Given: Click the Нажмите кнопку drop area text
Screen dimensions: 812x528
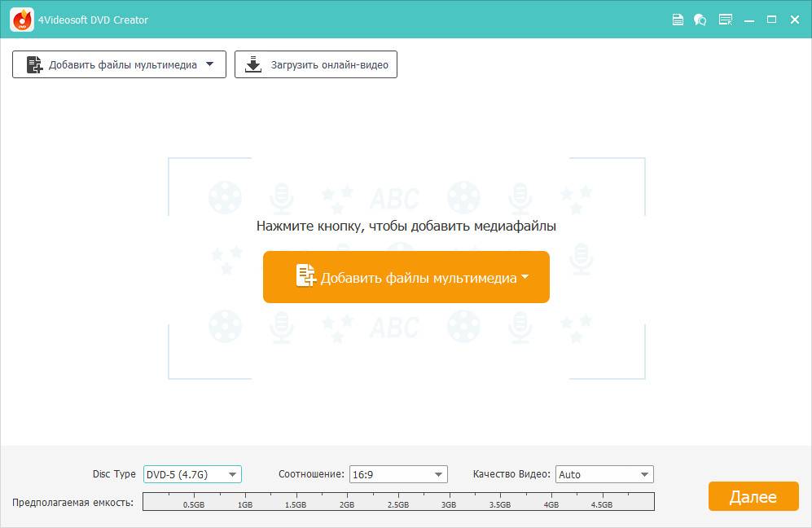Looking at the screenshot, I should [406, 227].
